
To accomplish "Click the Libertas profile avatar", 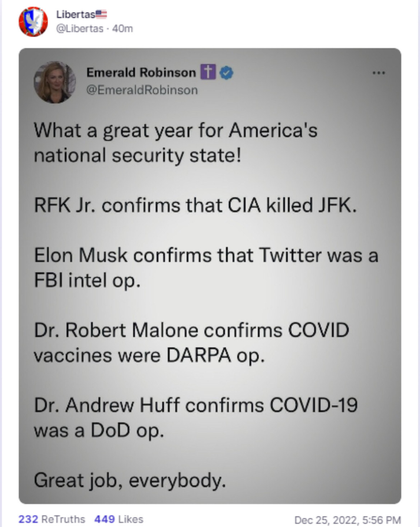I will (x=33, y=22).
